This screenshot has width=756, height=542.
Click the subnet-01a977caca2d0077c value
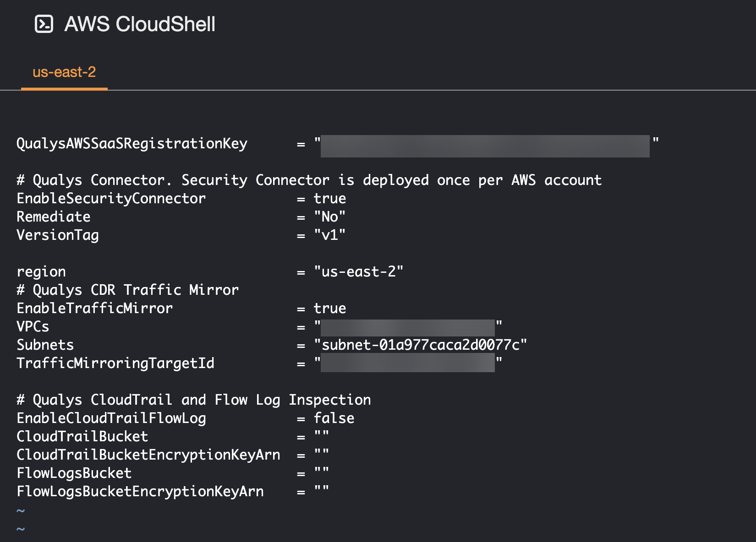click(x=421, y=345)
